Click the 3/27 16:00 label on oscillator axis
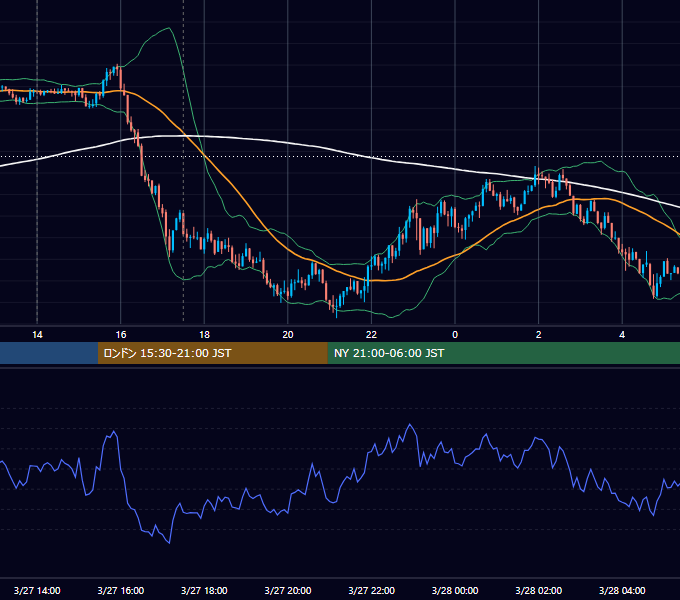 coord(121,590)
